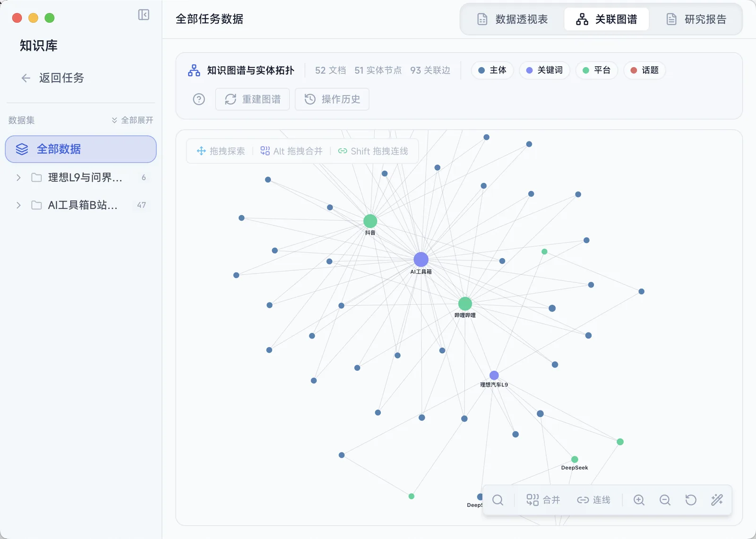756x539 pixels.
Task: Click the folder icon of 理想L9与问界
Action: pyautogui.click(x=36, y=177)
